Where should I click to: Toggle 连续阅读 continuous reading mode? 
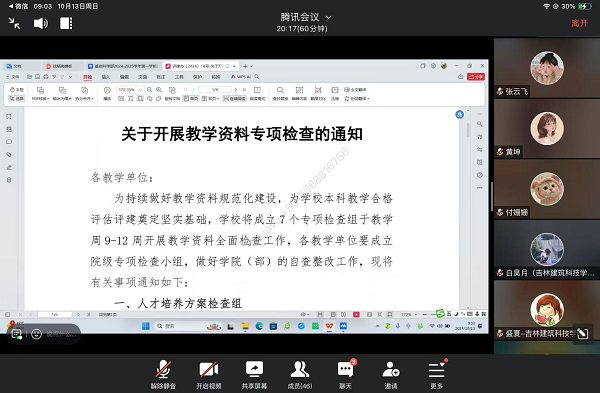point(234,98)
